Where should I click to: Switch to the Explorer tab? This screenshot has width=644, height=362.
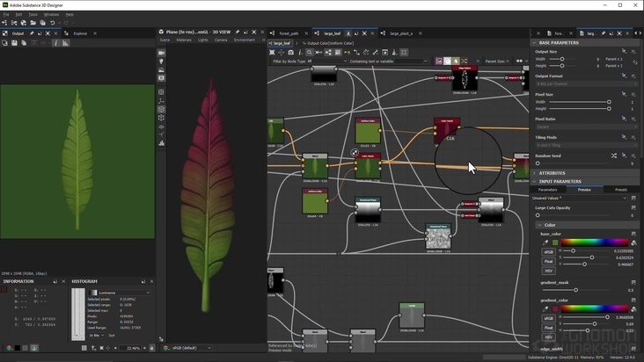point(80,33)
